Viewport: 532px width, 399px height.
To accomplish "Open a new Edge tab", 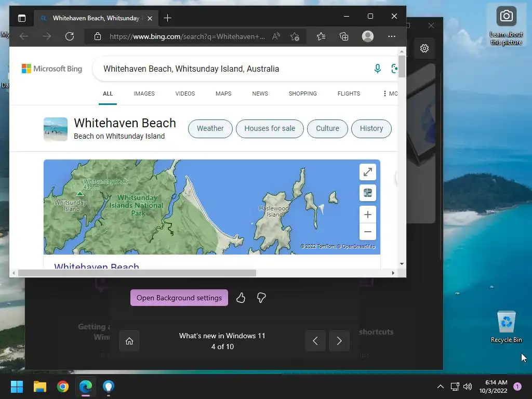I will 167,18.
